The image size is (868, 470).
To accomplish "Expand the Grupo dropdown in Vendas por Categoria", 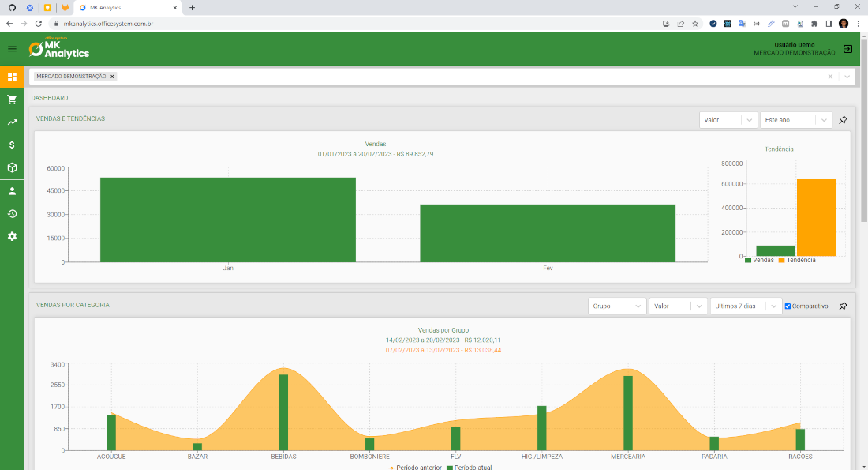I will click(x=616, y=306).
